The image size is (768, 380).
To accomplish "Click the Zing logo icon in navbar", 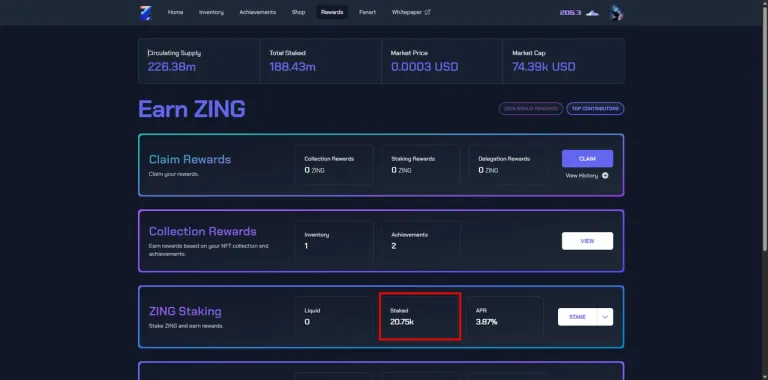I will (145, 12).
